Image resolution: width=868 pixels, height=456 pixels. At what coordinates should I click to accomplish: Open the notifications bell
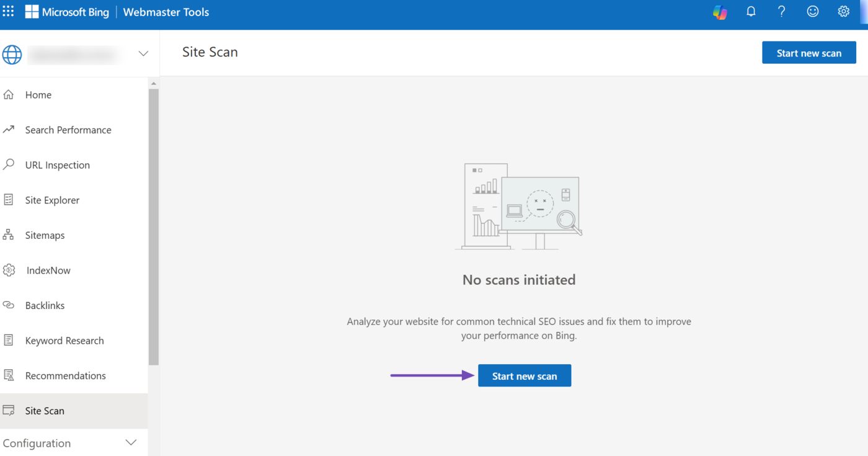(751, 12)
